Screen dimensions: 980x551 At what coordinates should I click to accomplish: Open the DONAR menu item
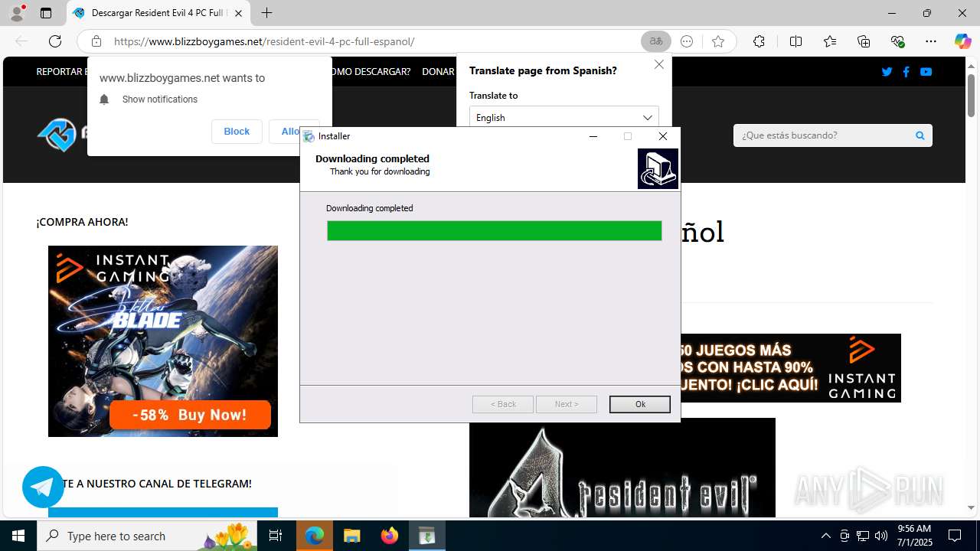pos(438,72)
